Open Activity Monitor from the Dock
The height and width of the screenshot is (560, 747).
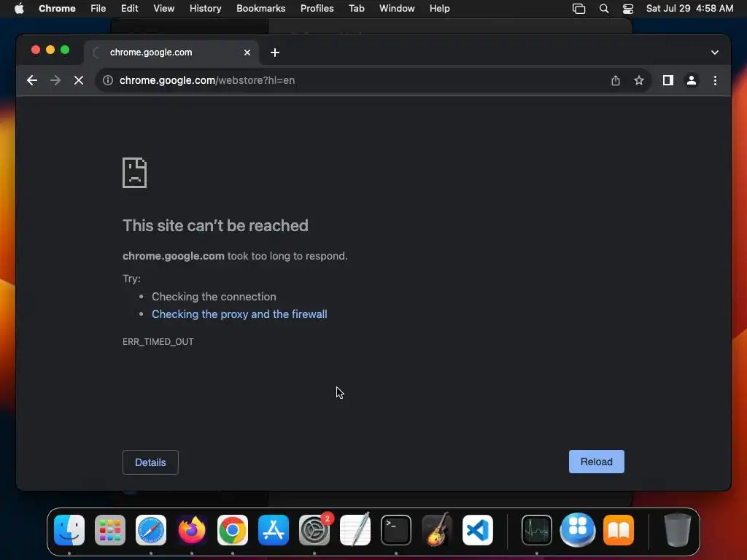pyautogui.click(x=537, y=530)
